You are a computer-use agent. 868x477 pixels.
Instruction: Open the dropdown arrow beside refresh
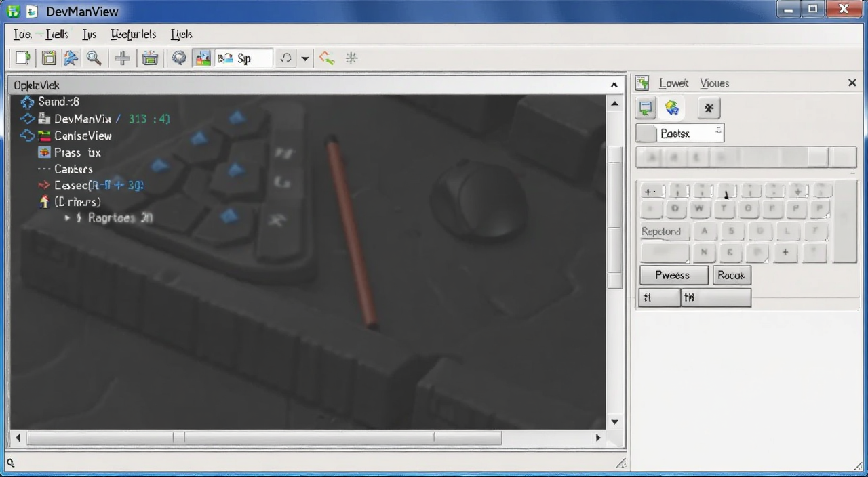coord(305,59)
